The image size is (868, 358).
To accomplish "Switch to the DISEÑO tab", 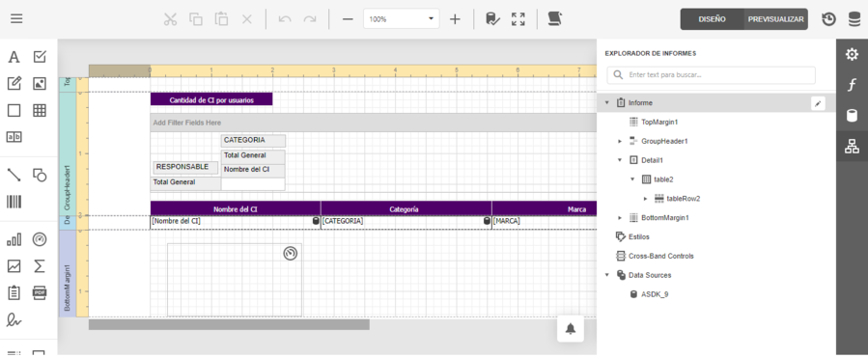I will [712, 19].
